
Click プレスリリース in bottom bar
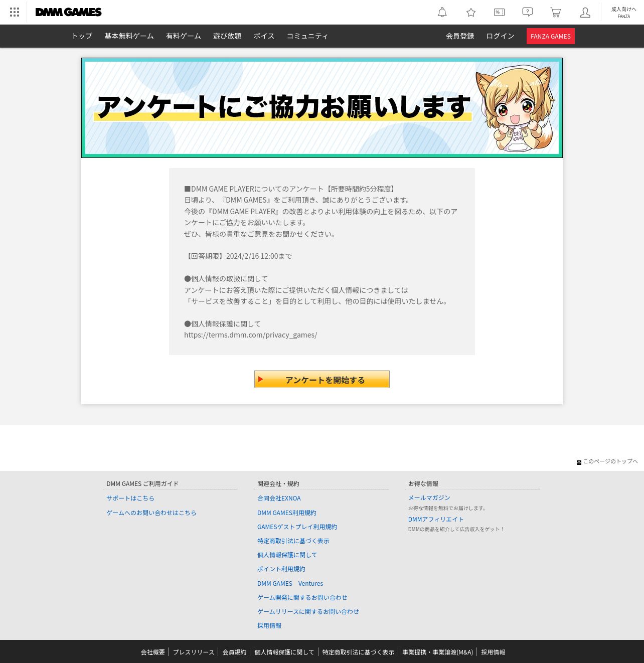tap(194, 652)
